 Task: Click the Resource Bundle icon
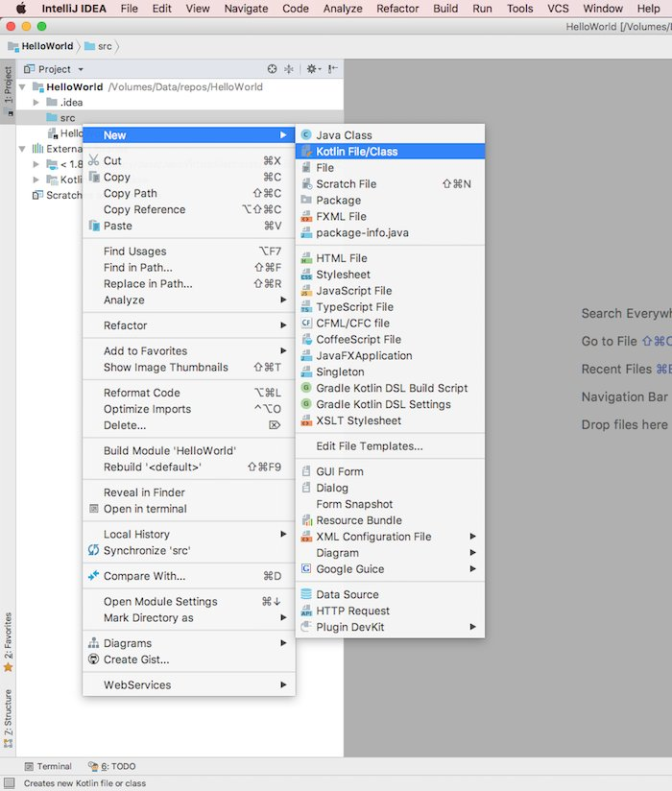coord(305,520)
